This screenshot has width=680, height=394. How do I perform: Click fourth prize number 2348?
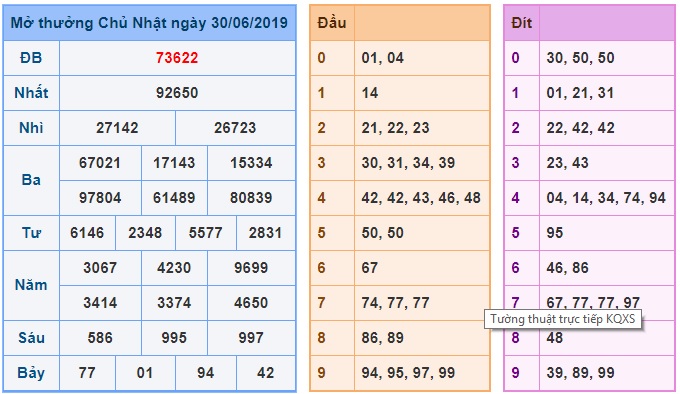click(x=145, y=233)
